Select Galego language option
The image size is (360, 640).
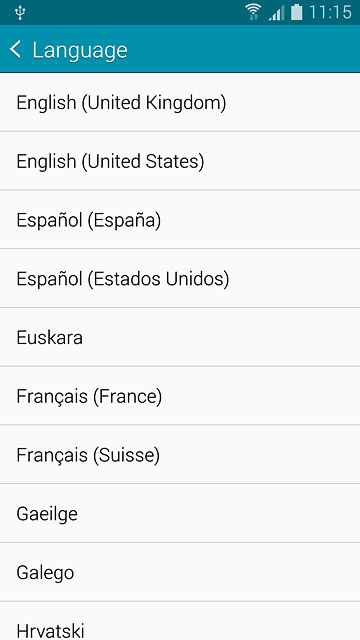[x=180, y=572]
